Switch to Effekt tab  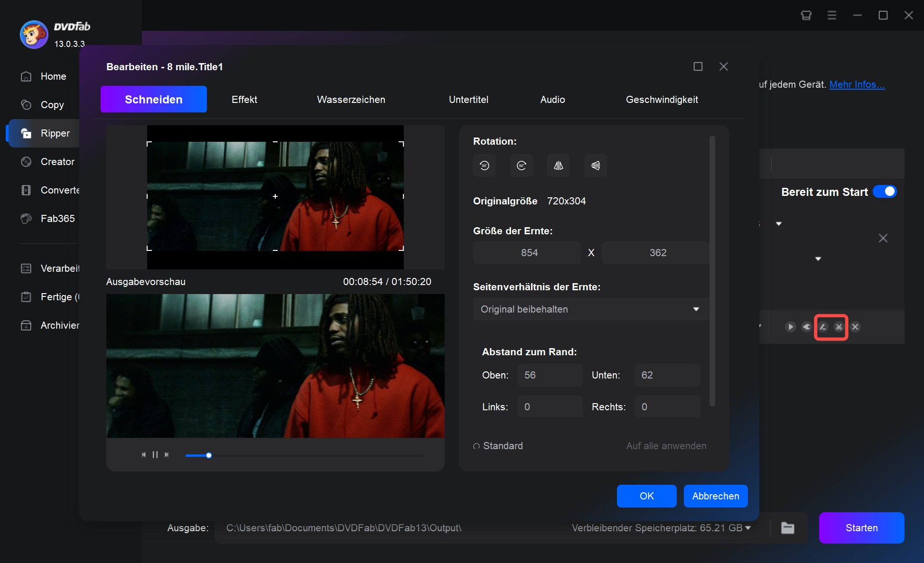pyautogui.click(x=244, y=100)
